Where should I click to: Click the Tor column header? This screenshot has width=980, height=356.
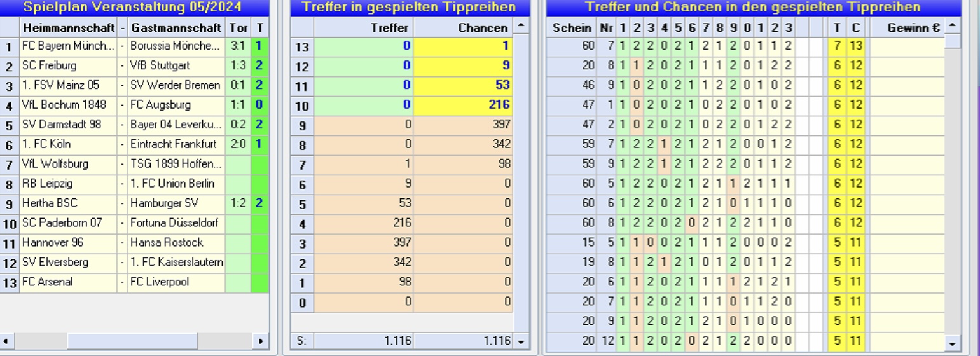click(x=238, y=27)
